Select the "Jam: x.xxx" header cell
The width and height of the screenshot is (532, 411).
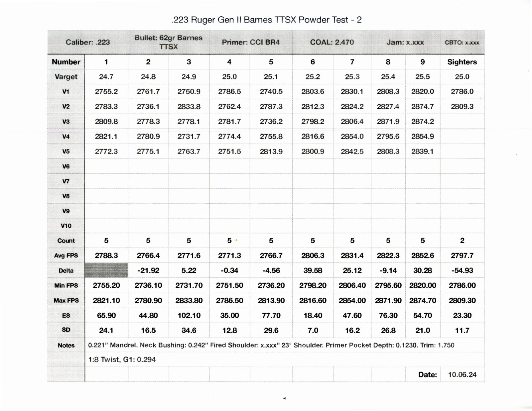click(x=405, y=42)
